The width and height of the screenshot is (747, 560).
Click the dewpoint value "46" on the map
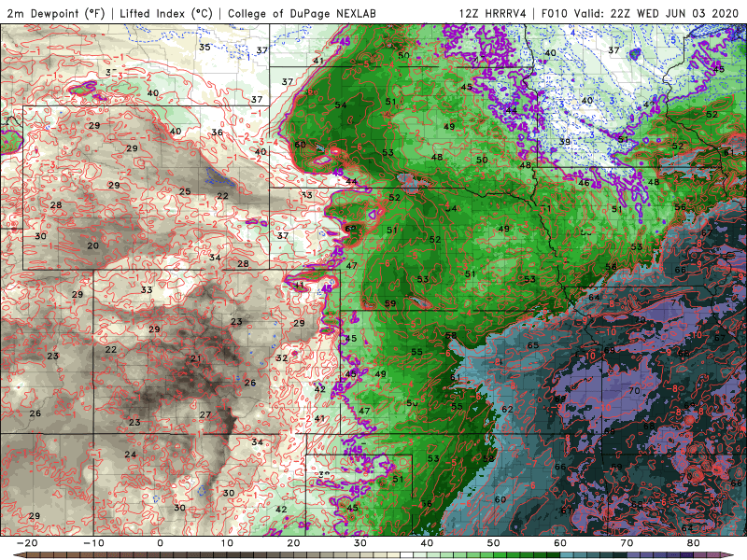(584, 183)
